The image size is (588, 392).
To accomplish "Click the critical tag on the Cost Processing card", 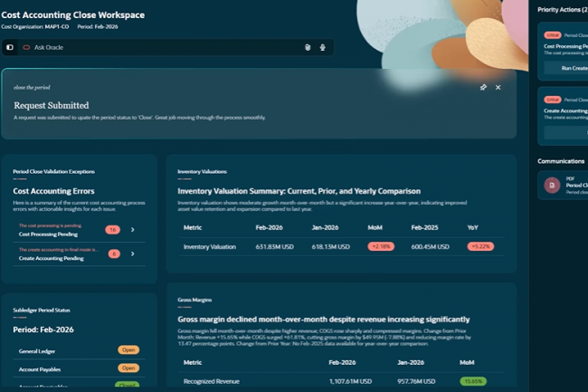I will (553, 35).
